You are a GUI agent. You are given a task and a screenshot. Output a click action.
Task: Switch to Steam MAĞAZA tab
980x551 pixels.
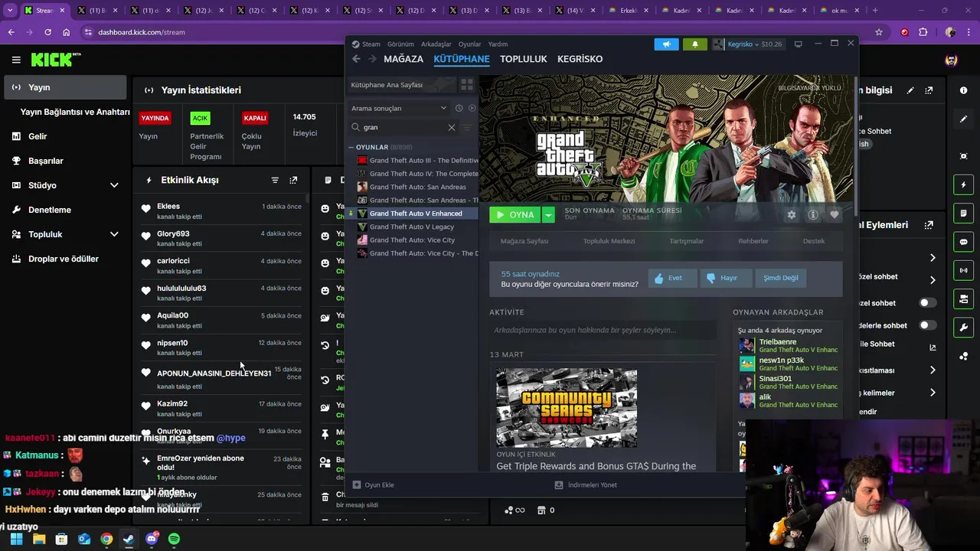pyautogui.click(x=403, y=59)
